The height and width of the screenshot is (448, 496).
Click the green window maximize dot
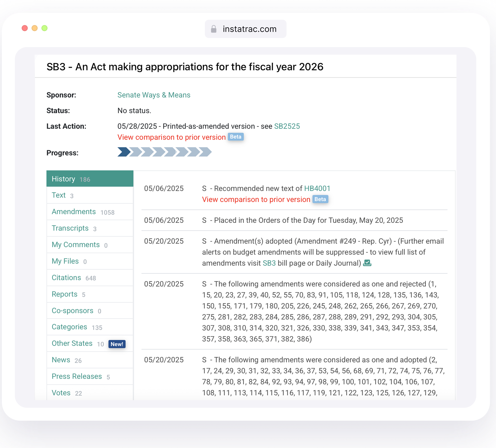44,28
